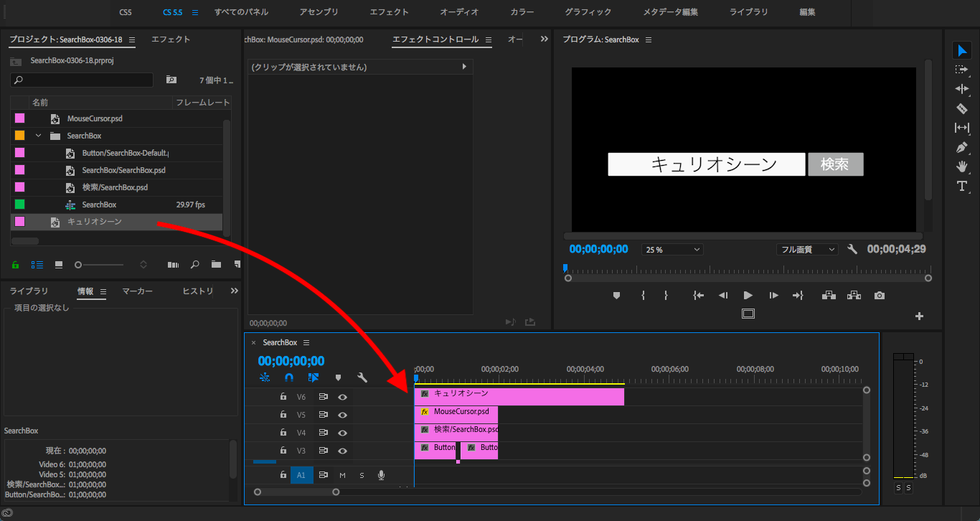The width and height of the screenshot is (980, 521).
Task: Open the 25% zoom level dropdown
Action: click(x=672, y=250)
